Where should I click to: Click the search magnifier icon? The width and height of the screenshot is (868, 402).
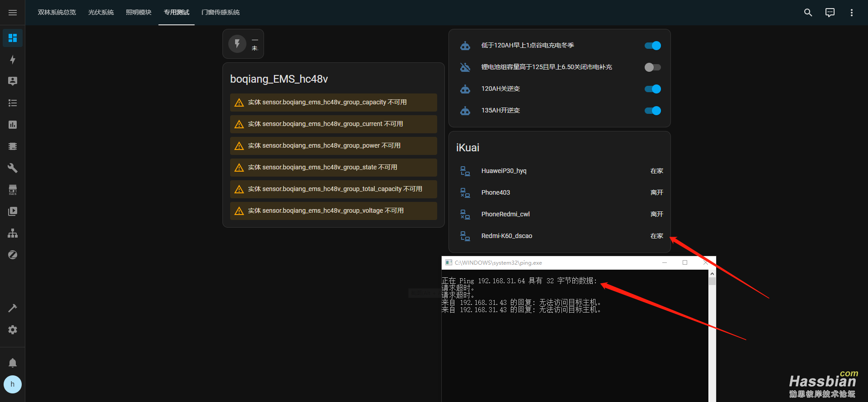[808, 13]
